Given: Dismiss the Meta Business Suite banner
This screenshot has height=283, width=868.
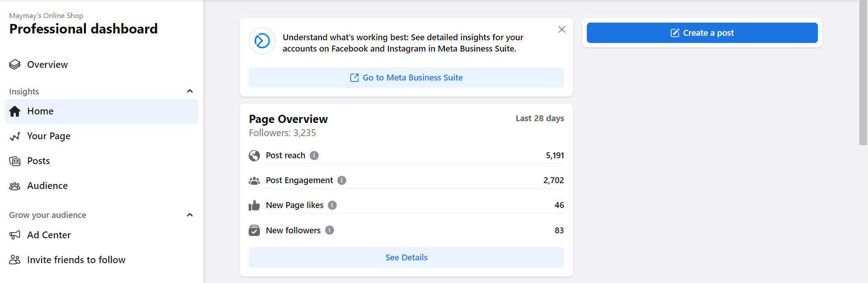Looking at the screenshot, I should point(562,29).
